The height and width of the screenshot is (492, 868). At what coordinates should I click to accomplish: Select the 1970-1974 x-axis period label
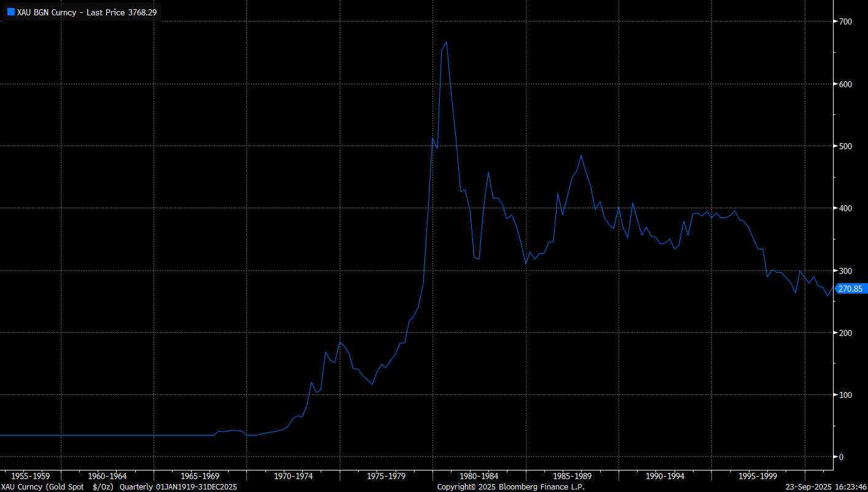(293, 476)
